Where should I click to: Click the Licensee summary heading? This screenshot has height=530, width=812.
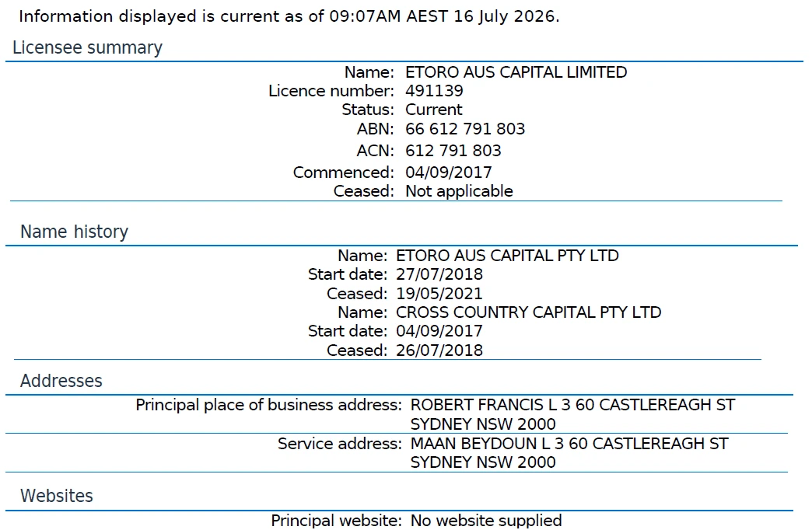point(88,47)
